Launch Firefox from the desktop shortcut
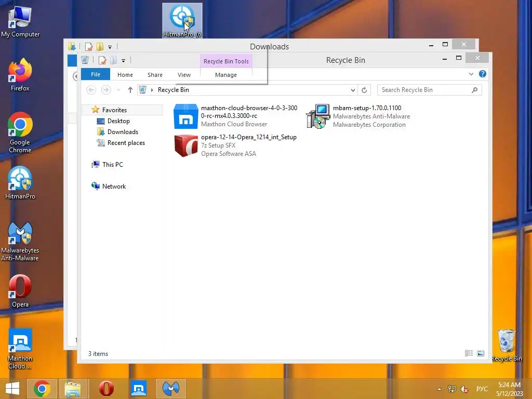The width and height of the screenshot is (532, 399). [20, 75]
